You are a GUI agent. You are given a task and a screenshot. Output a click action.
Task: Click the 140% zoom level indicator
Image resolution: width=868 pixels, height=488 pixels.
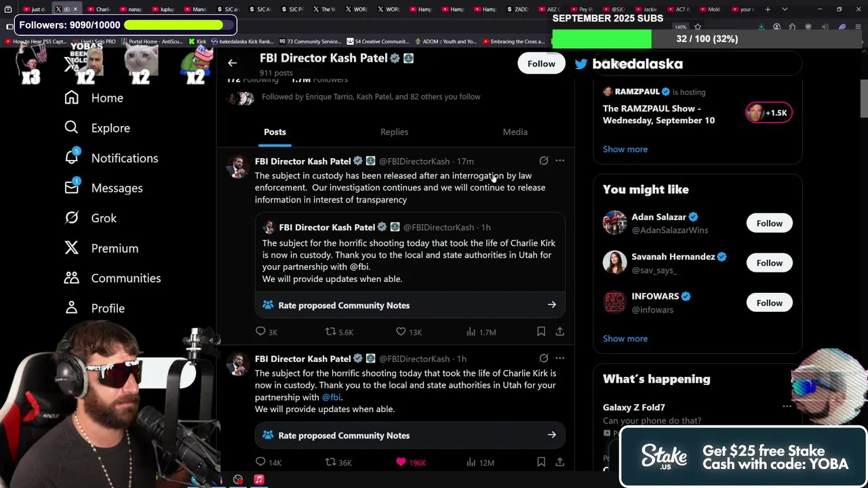coord(680,27)
